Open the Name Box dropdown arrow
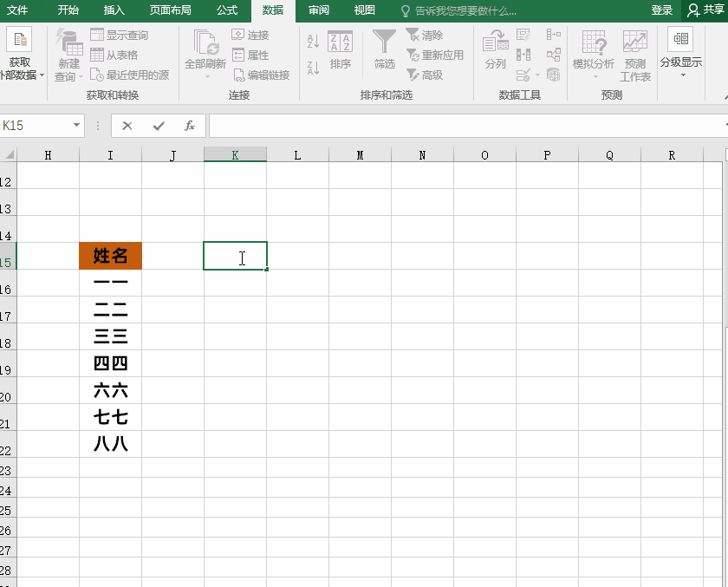The width and height of the screenshot is (728, 587). (x=76, y=126)
